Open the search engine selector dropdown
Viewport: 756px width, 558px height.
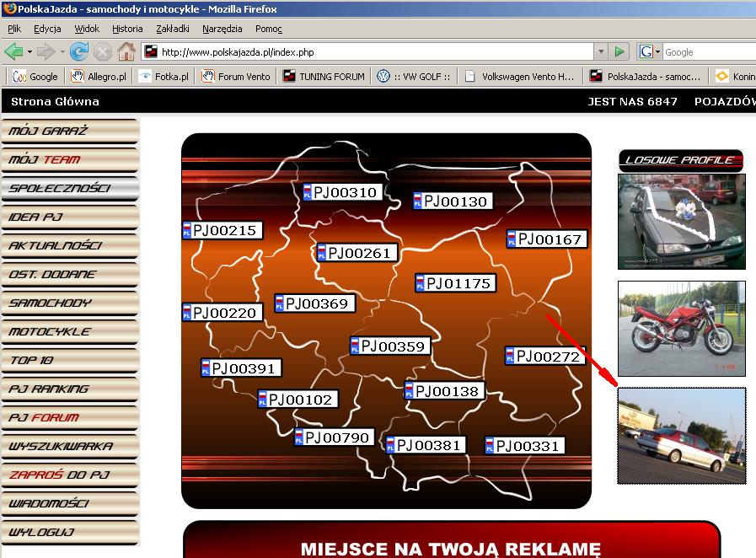(x=650, y=51)
